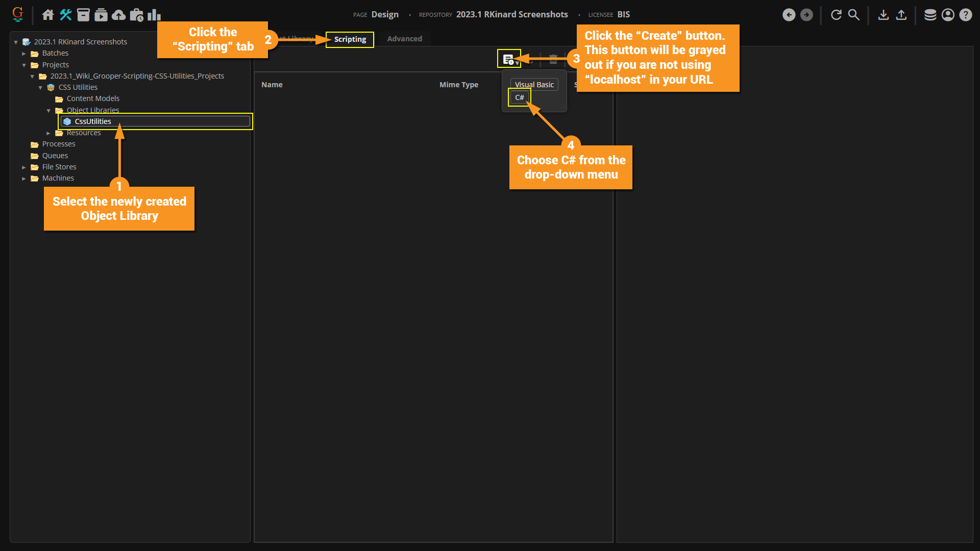Open the Design tools page icon
The width and height of the screenshot is (980, 551).
click(x=65, y=15)
